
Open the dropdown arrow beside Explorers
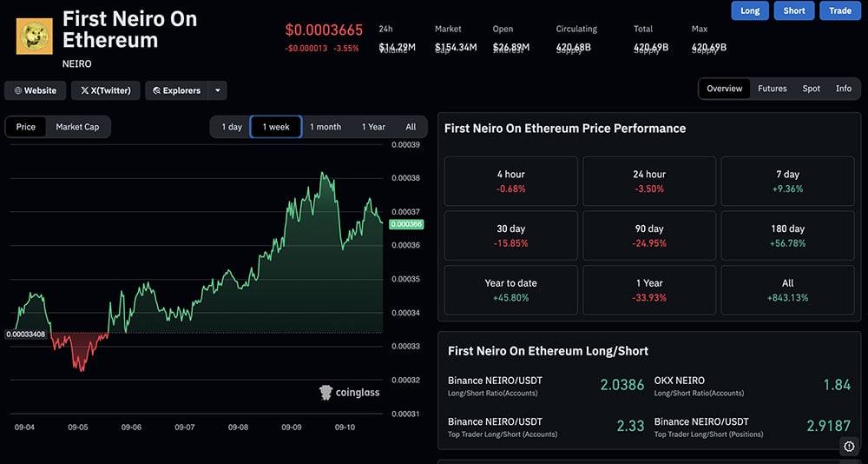218,90
